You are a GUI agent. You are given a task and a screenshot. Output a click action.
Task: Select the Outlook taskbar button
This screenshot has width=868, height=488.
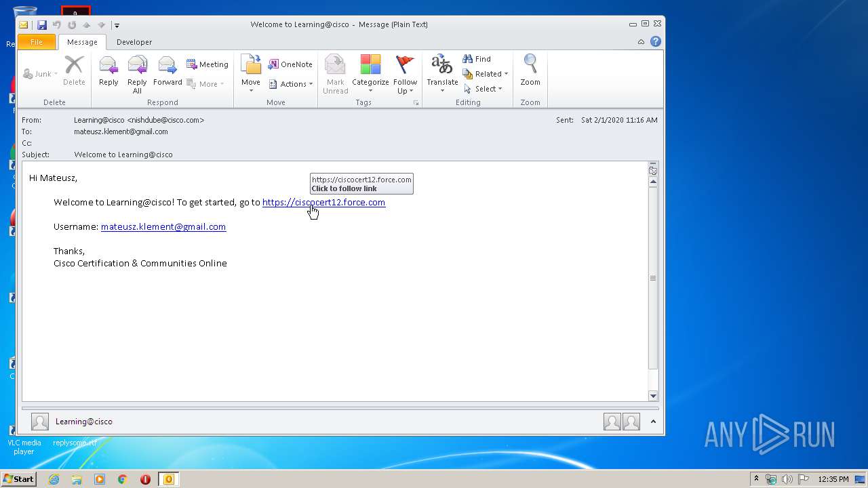pyautogui.click(x=168, y=479)
